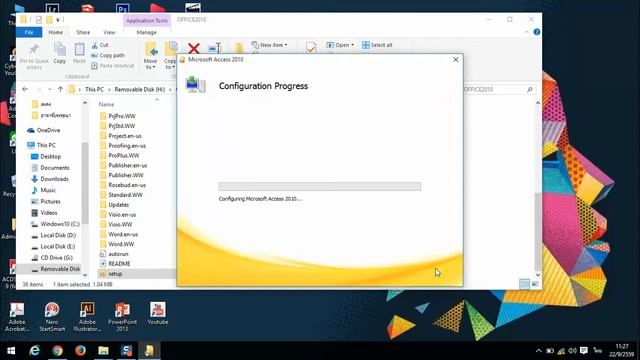Open Google Chrome from taskbar
This screenshot has width=640, height=360.
click(x=58, y=351)
